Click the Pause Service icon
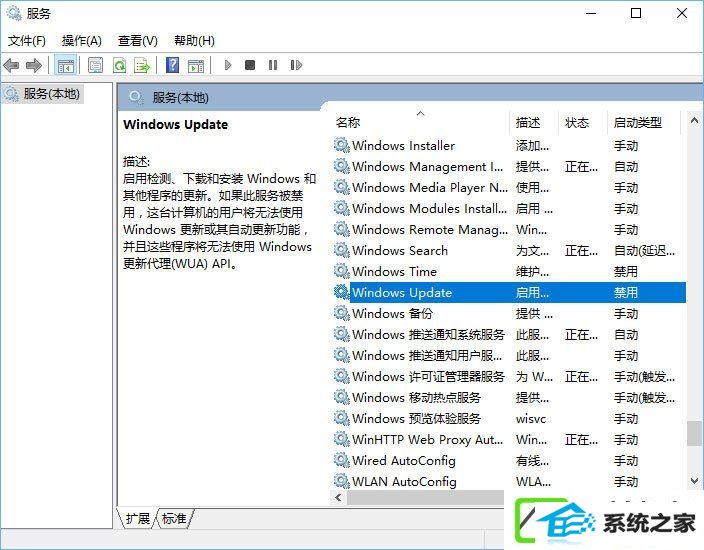The width and height of the screenshot is (704, 550). (x=273, y=66)
